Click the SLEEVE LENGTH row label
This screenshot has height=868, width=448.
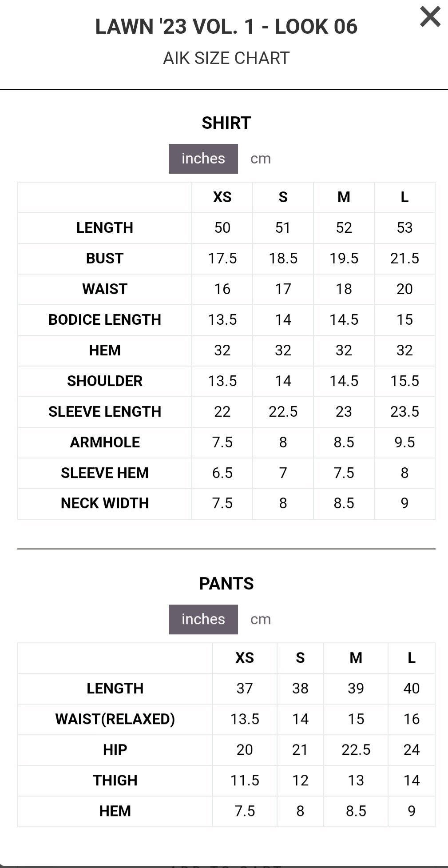click(x=105, y=412)
